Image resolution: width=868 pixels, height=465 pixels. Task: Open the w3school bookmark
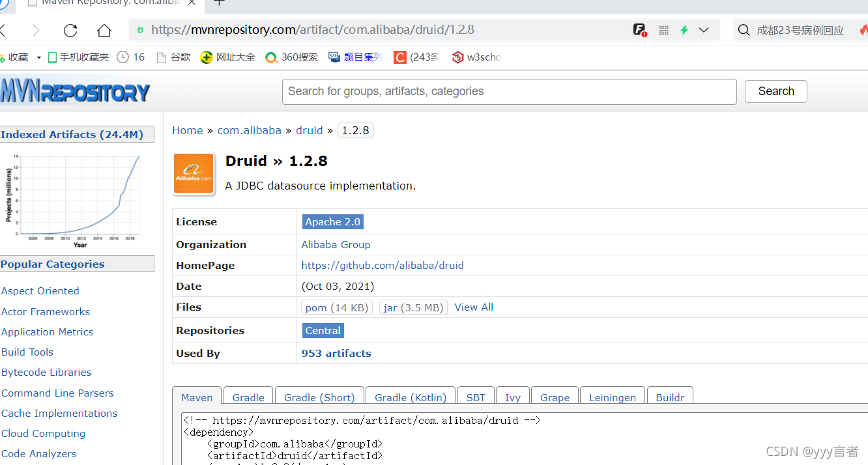(x=476, y=57)
